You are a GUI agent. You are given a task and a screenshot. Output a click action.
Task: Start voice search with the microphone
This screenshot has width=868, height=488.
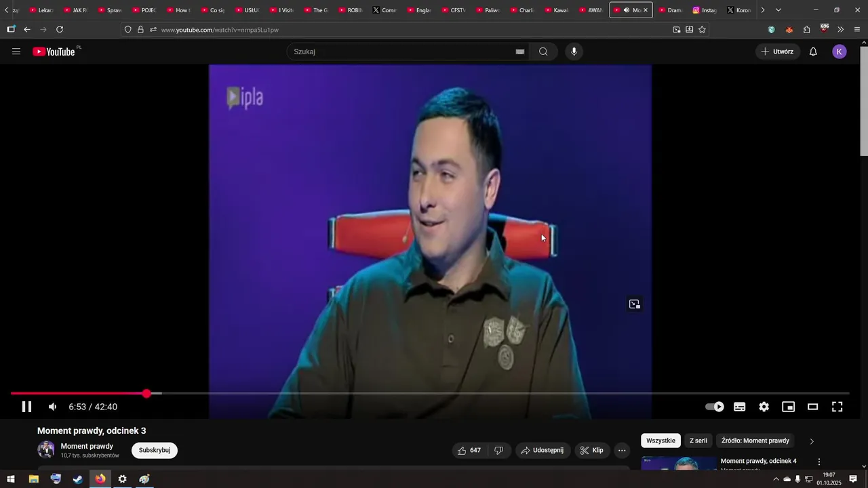pyautogui.click(x=574, y=52)
